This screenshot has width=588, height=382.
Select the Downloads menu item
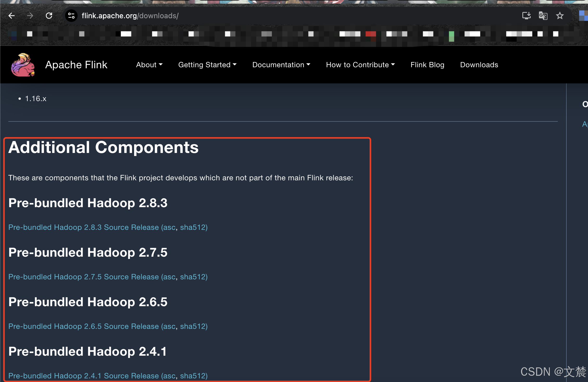pos(479,65)
